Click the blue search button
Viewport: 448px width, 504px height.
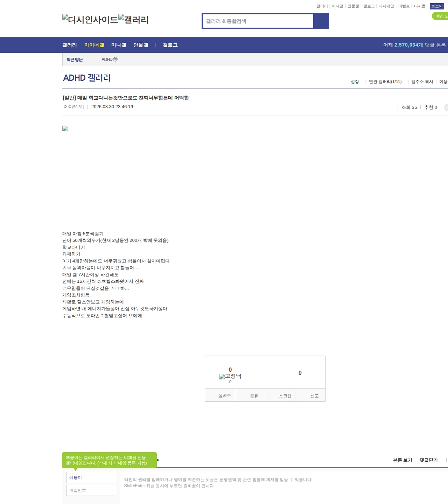(x=321, y=21)
